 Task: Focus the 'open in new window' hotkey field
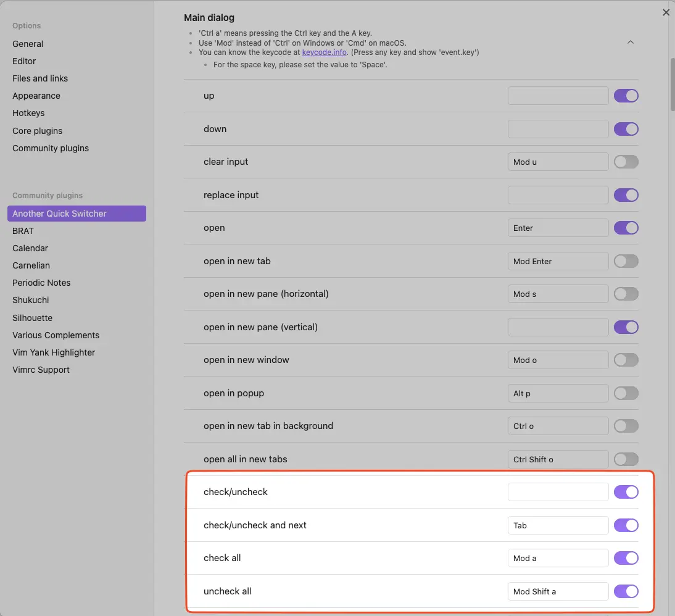558,360
